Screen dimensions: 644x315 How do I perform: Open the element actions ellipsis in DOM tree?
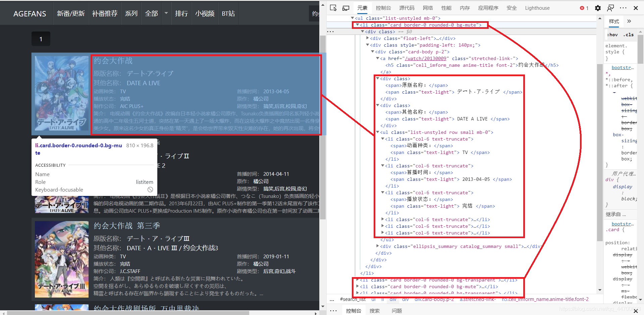tap(330, 32)
